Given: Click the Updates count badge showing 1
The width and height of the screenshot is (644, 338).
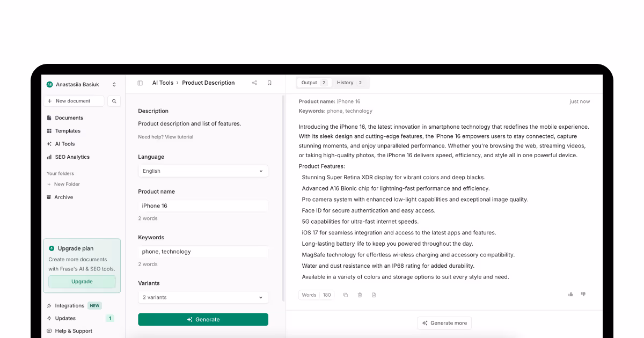Looking at the screenshot, I should [x=110, y=319].
